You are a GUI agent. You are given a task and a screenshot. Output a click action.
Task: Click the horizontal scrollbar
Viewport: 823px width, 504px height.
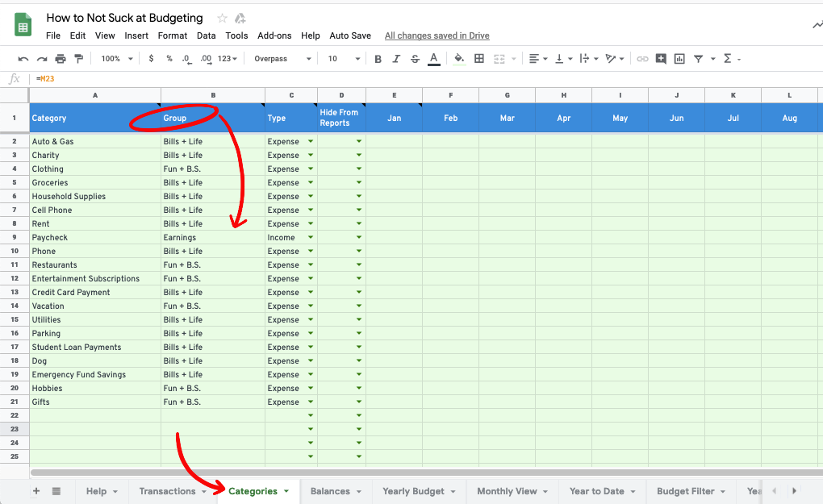coord(425,473)
